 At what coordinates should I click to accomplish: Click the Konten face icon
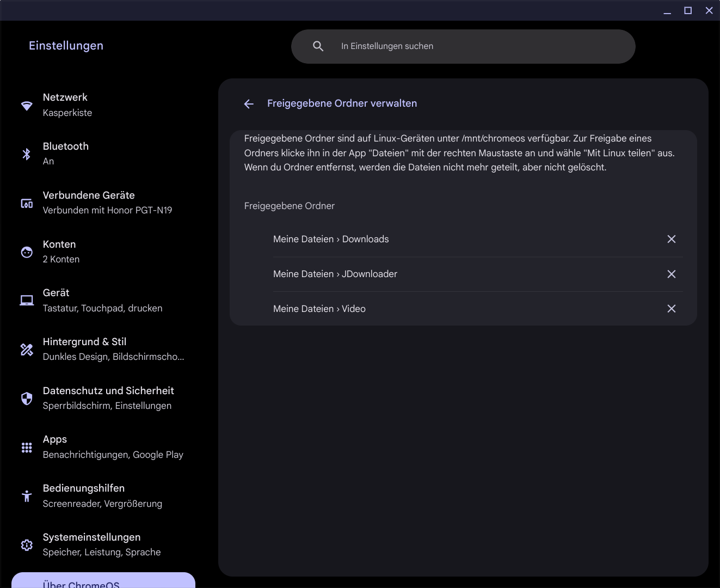27,252
